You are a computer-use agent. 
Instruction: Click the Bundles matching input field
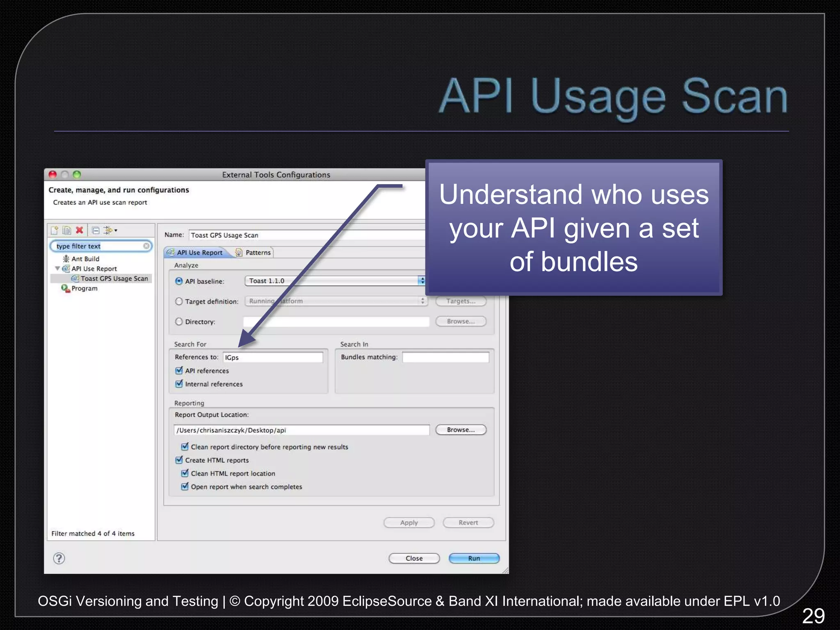coord(445,357)
